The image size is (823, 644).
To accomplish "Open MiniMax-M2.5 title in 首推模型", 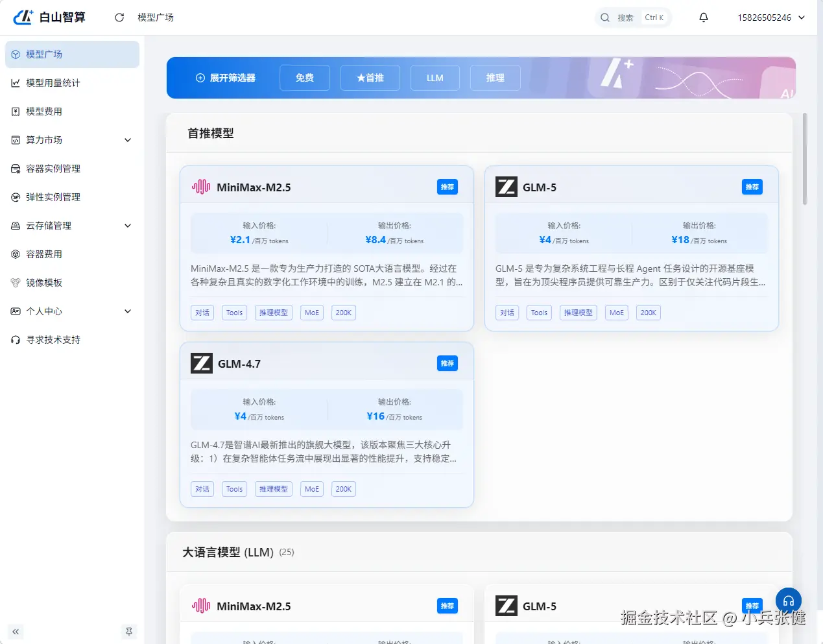I will point(254,187).
